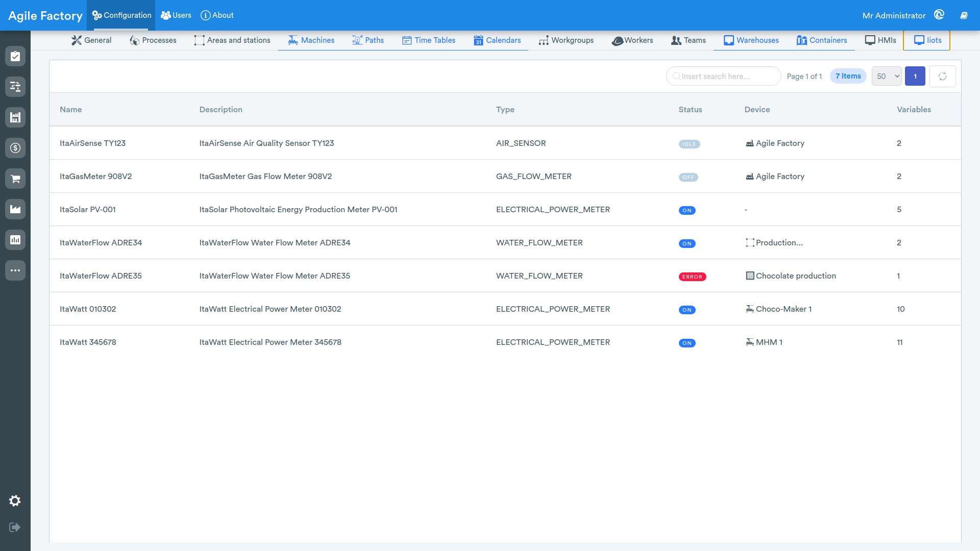
Task: Click the book icon beside Mr Administrator
Action: coord(964,15)
